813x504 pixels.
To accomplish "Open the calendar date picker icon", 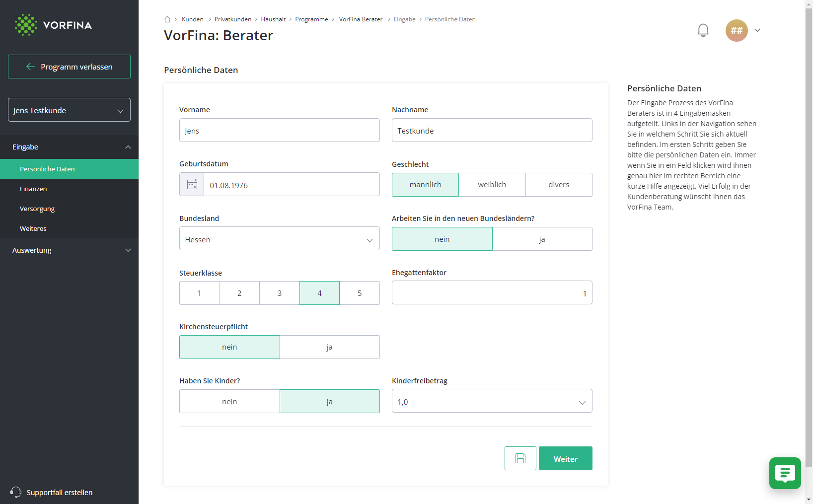I will (x=192, y=185).
